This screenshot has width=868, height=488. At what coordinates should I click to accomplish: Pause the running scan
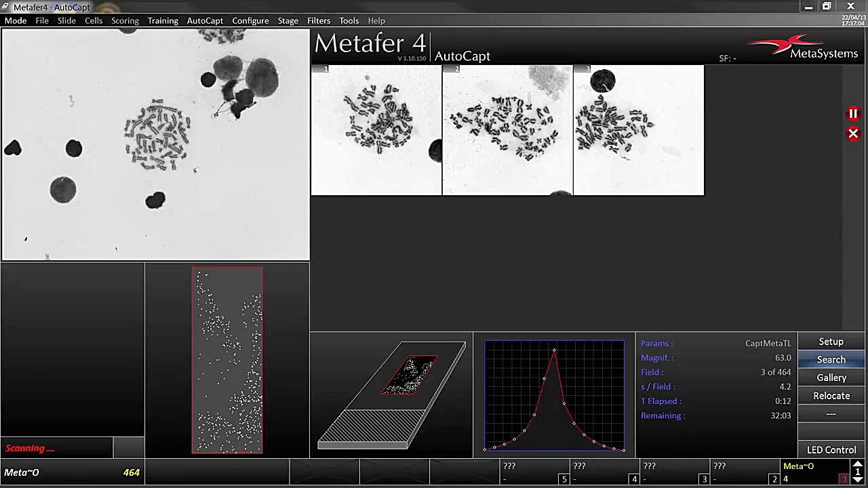(x=853, y=113)
